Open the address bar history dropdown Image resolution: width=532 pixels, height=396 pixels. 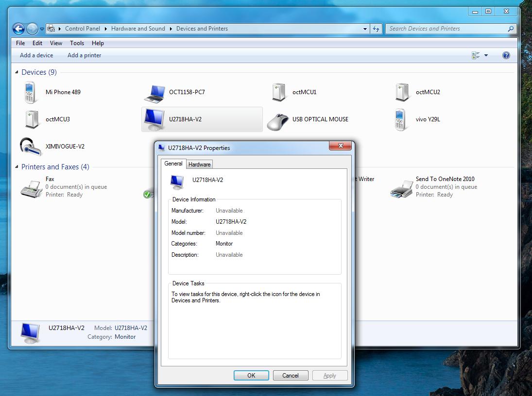pyautogui.click(x=365, y=29)
